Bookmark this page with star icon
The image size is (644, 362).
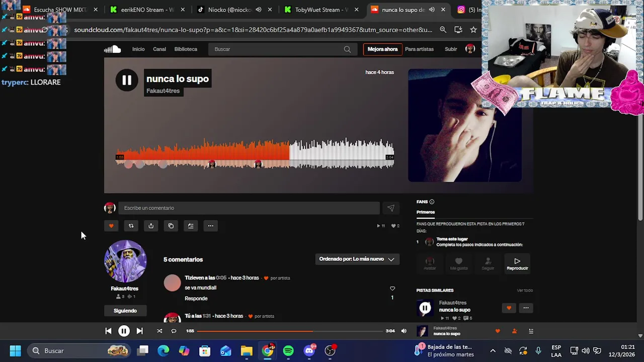pos(473,30)
